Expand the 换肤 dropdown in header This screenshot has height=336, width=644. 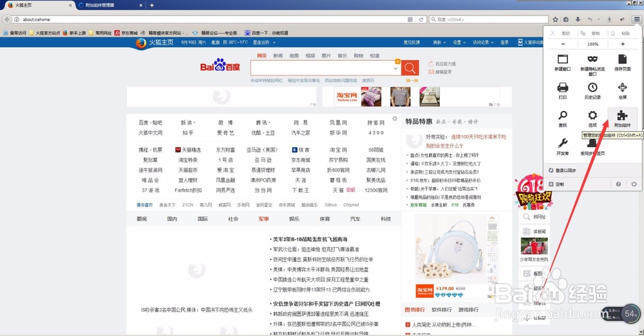coord(439,43)
